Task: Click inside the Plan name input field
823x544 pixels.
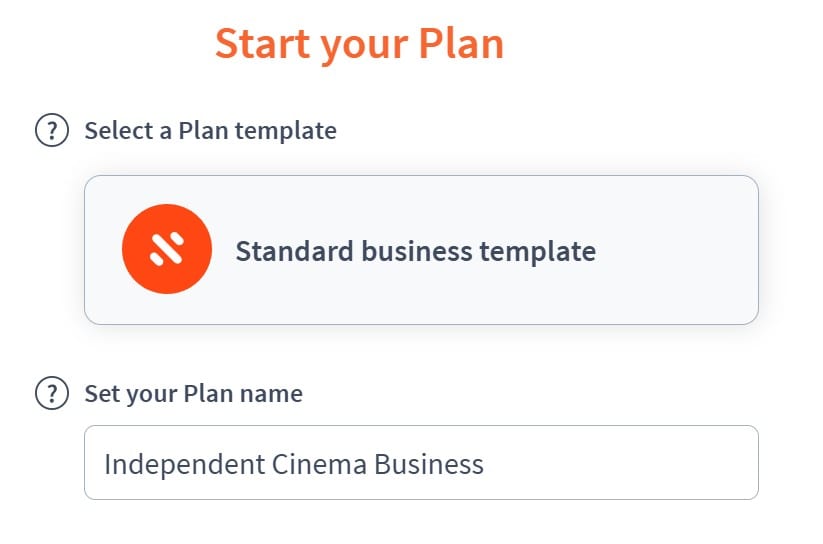Action: [421, 463]
